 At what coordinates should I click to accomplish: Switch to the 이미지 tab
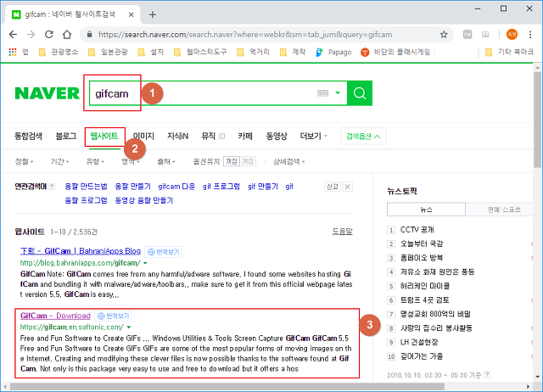pos(143,136)
